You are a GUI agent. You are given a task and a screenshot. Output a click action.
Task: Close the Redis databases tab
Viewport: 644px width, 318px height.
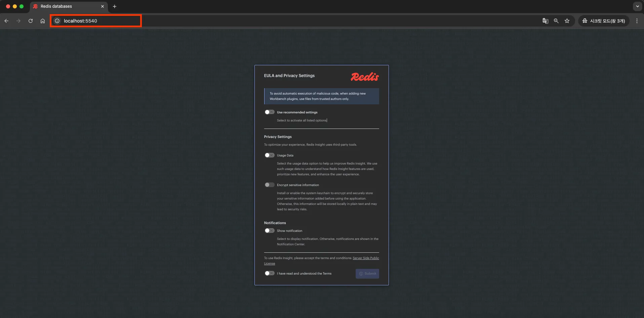point(103,6)
